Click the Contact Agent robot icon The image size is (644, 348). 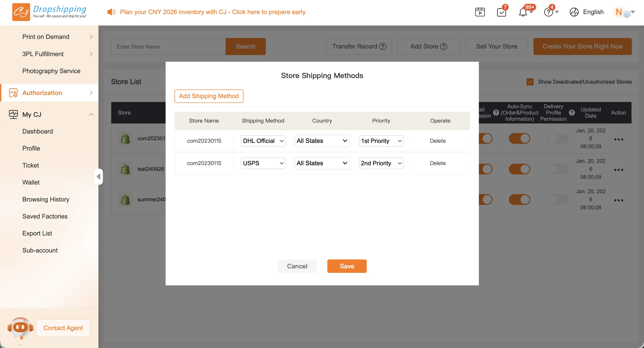(x=21, y=327)
